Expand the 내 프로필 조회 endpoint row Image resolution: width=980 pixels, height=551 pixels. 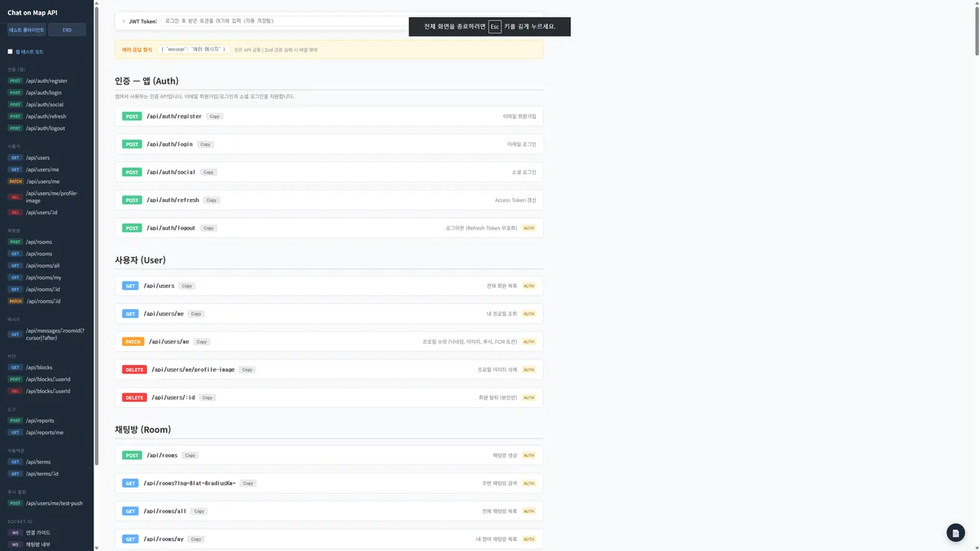click(329, 314)
